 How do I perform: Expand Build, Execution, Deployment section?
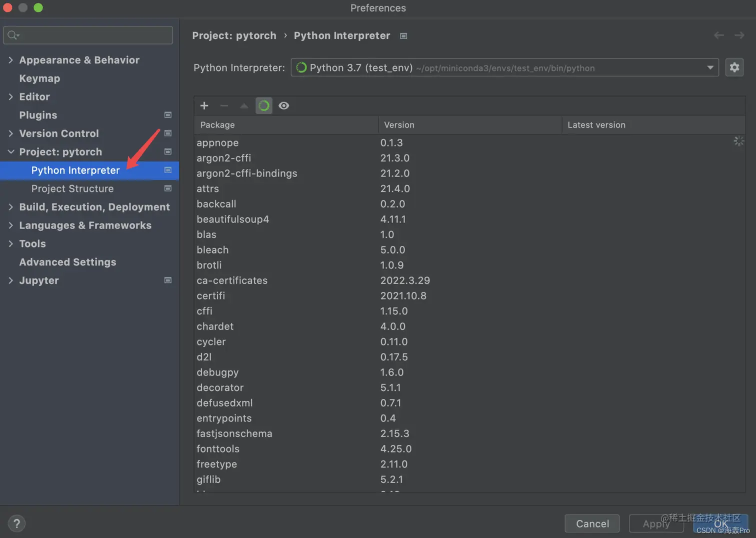tap(10, 207)
